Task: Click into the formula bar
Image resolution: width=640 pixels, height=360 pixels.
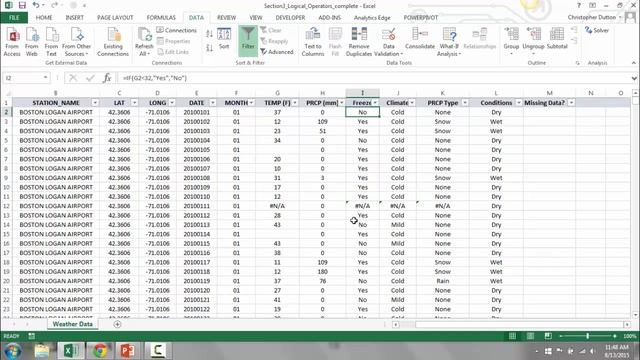Action: (x=373, y=78)
